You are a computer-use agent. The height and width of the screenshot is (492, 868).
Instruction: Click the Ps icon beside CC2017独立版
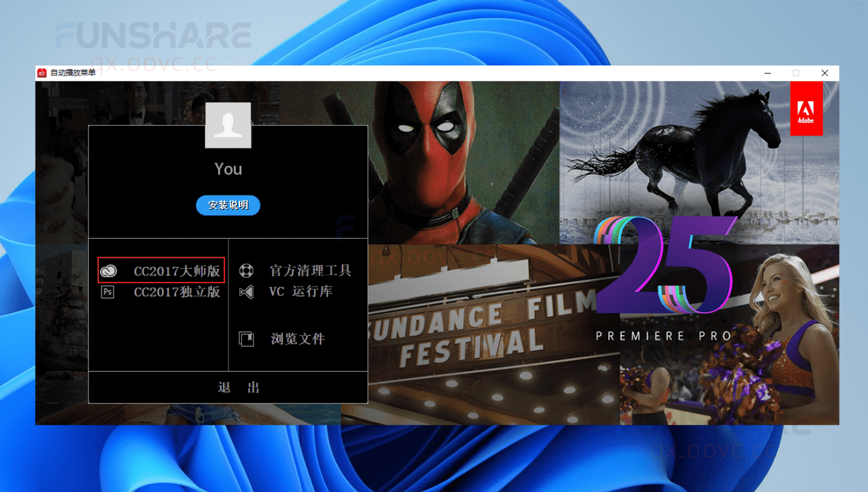pos(108,292)
